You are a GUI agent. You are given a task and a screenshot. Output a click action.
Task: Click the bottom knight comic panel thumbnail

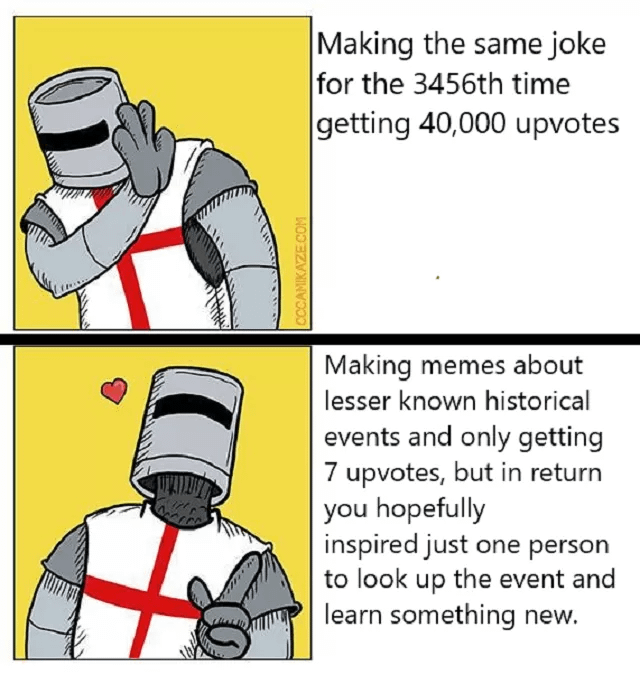coord(162,503)
